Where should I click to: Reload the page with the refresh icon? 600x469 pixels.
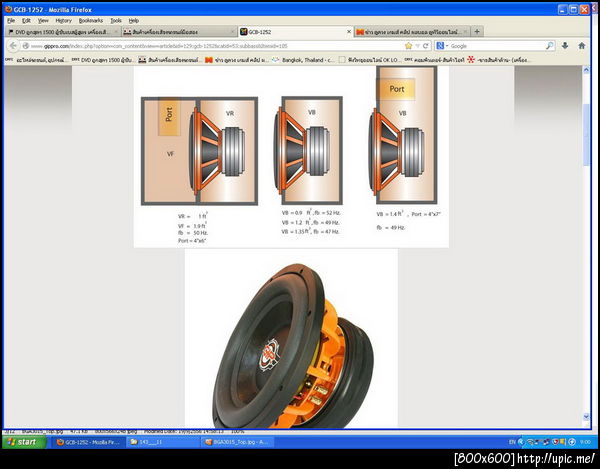[x=426, y=46]
